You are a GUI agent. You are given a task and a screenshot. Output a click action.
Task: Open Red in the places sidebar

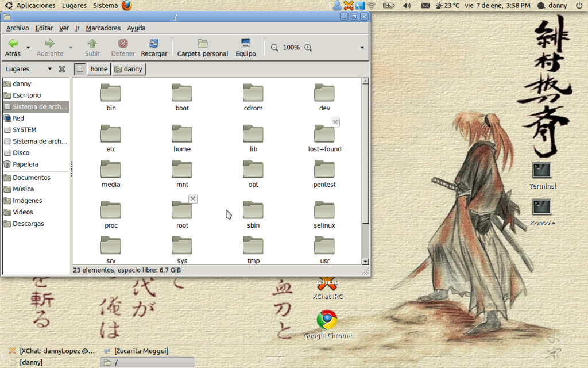point(36,118)
